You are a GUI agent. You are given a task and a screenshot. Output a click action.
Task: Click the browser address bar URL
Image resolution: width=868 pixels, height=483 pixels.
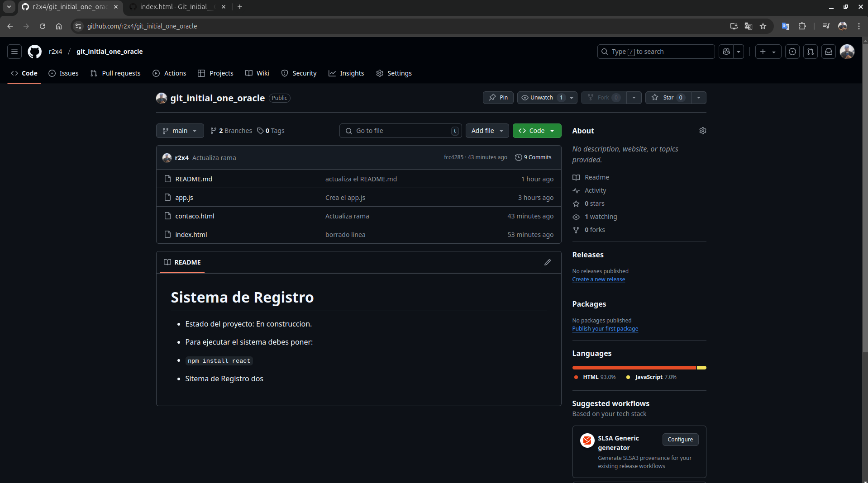pos(142,26)
